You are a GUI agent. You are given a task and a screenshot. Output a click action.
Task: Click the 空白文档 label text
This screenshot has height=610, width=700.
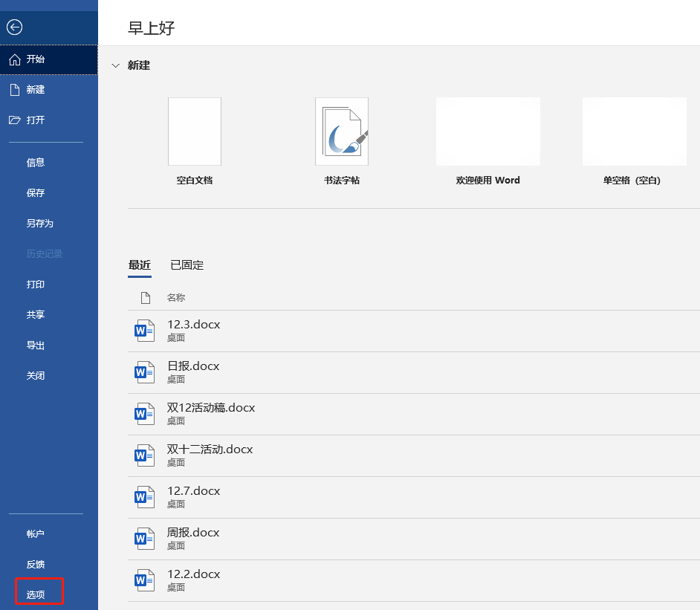[195, 181]
